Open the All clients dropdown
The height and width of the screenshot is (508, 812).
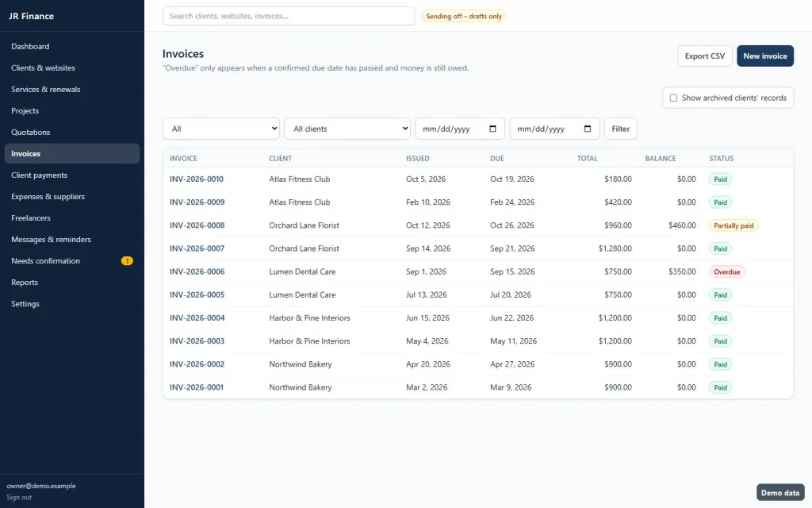click(347, 129)
